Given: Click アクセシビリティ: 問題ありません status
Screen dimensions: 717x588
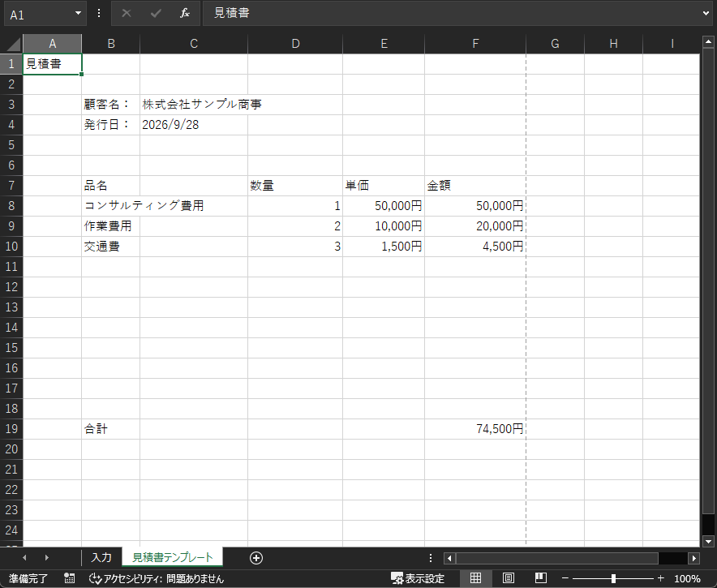Looking at the screenshot, I should 157,578.
